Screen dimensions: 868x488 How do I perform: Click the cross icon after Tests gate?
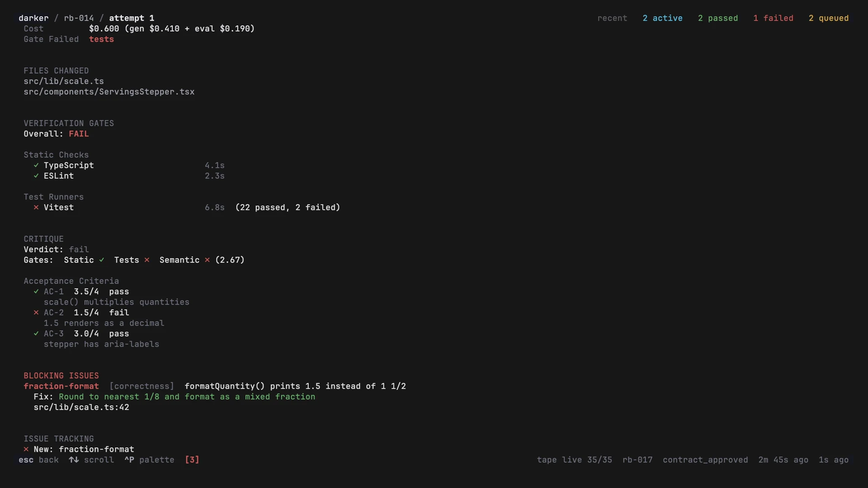[147, 260]
